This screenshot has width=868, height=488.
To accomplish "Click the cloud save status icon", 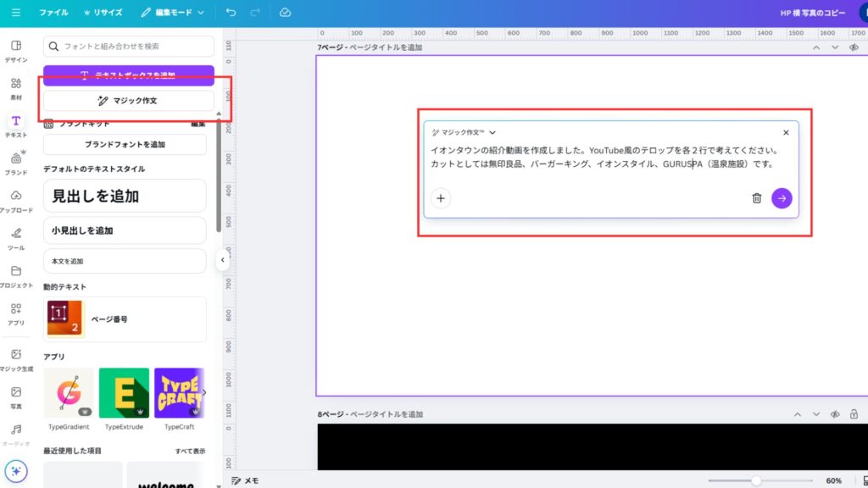I will (x=285, y=13).
